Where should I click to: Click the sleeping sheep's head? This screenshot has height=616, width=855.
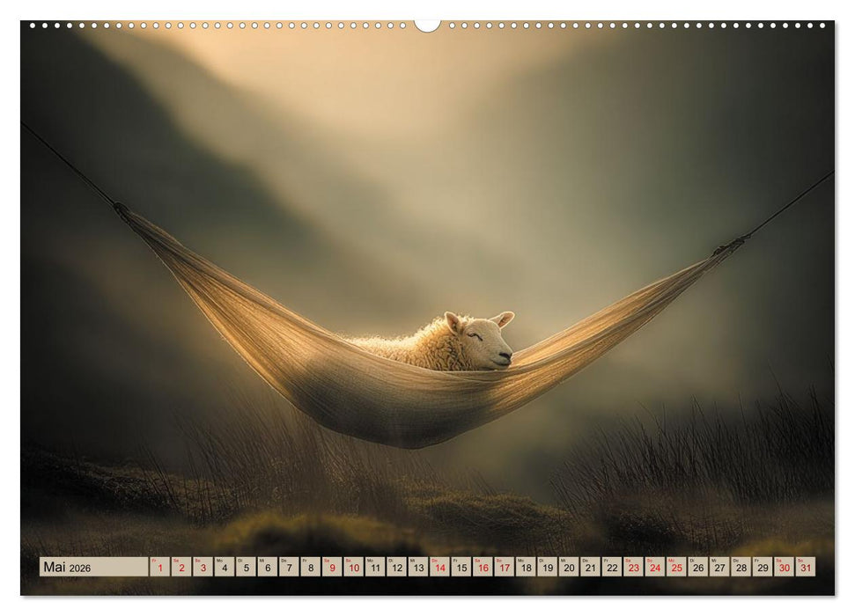coord(483,339)
